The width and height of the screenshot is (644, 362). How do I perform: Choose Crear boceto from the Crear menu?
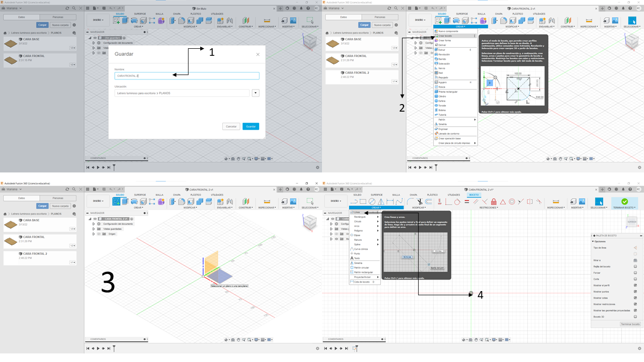[455, 36]
